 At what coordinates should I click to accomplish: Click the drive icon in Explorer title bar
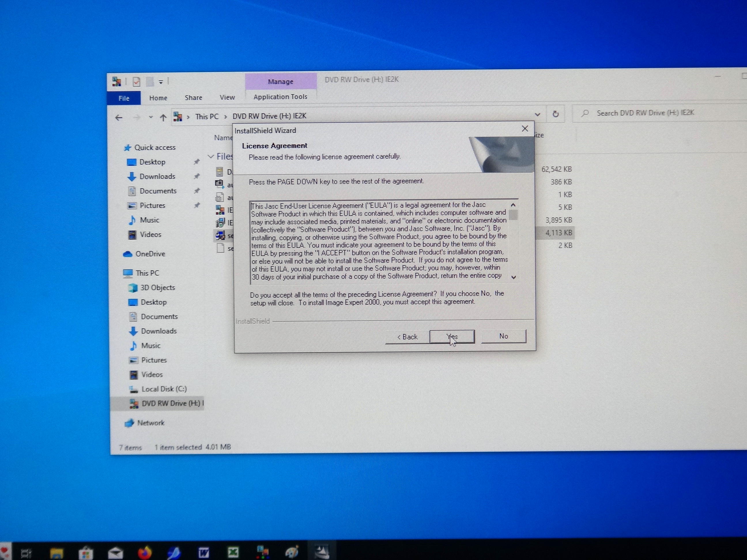116,81
